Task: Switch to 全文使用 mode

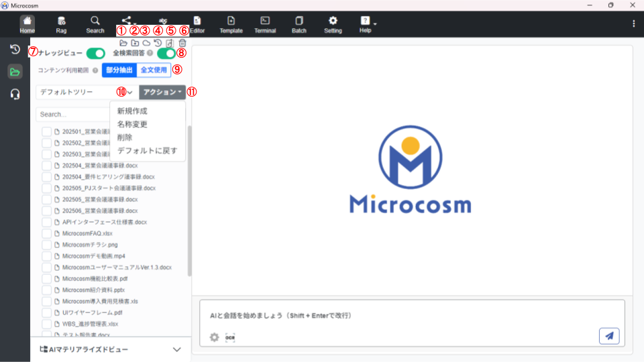Action: (x=152, y=70)
